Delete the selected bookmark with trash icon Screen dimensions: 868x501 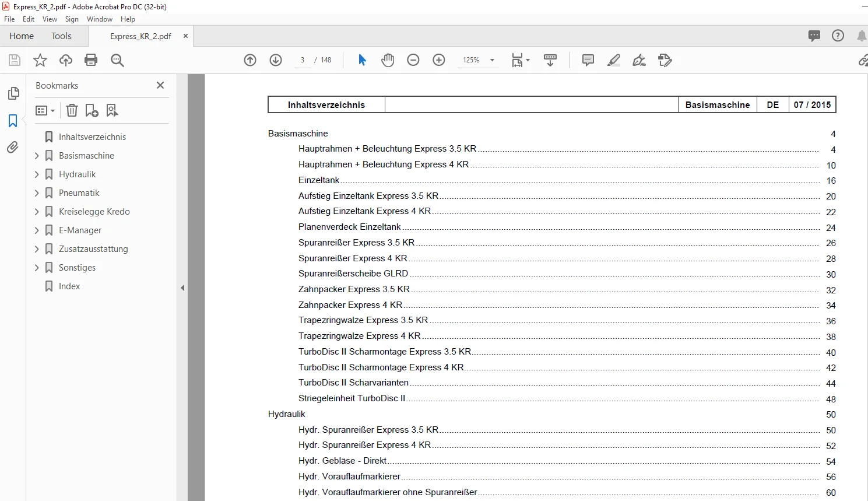pos(72,110)
